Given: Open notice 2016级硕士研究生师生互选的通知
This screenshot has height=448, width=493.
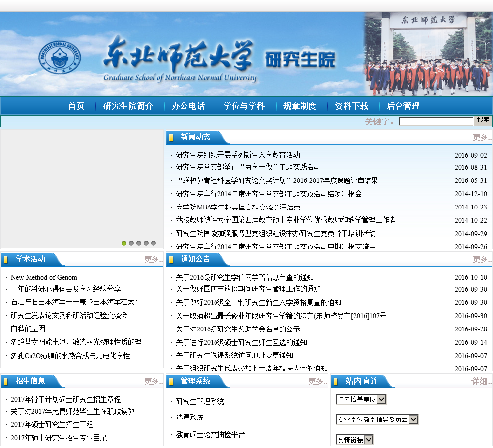Looking at the screenshot, I should pyautogui.click(x=241, y=342).
